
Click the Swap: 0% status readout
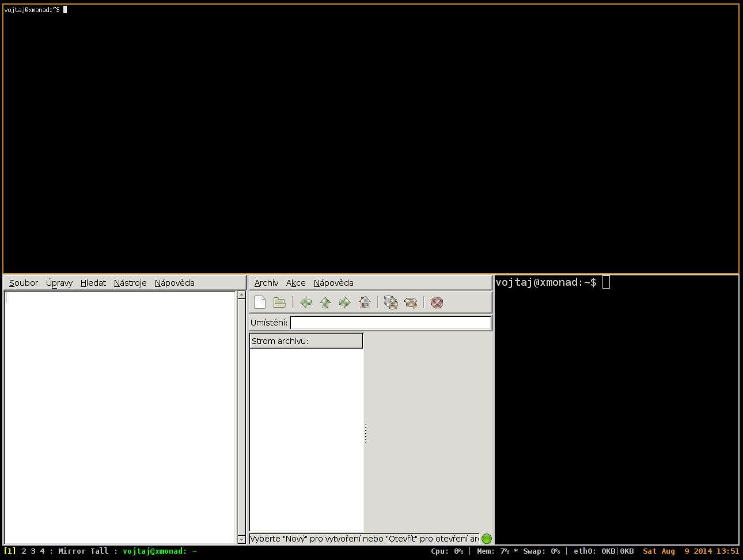coord(541,551)
